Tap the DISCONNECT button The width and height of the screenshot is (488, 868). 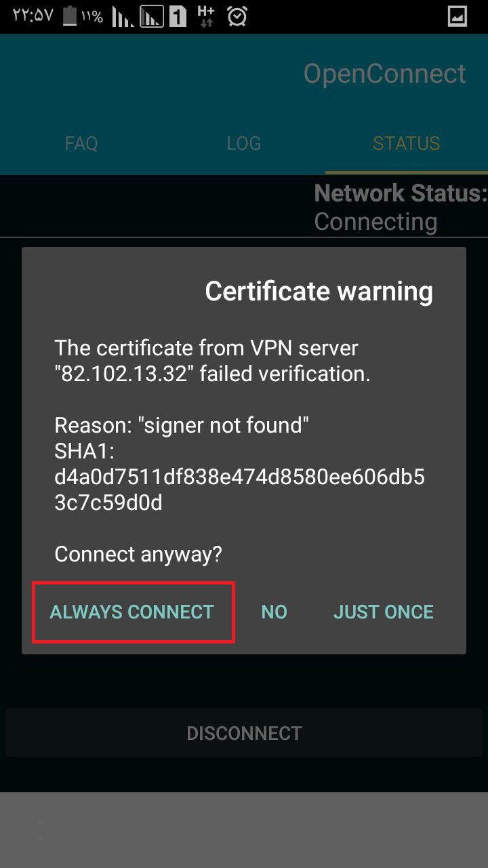coord(244,733)
